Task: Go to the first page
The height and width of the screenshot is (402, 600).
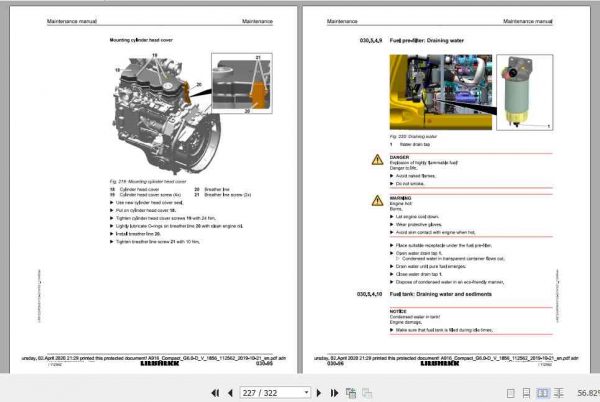Action: coord(215,393)
